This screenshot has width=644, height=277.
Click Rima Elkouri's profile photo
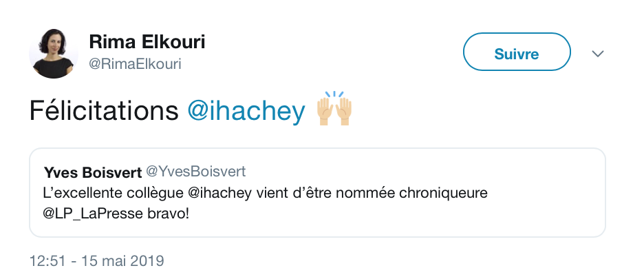(53, 53)
